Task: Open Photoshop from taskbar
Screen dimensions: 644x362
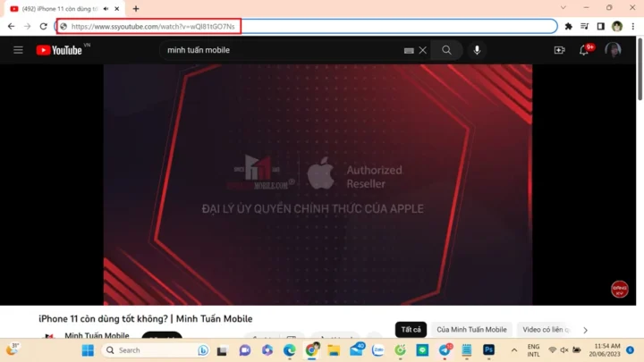Action: [488, 350]
